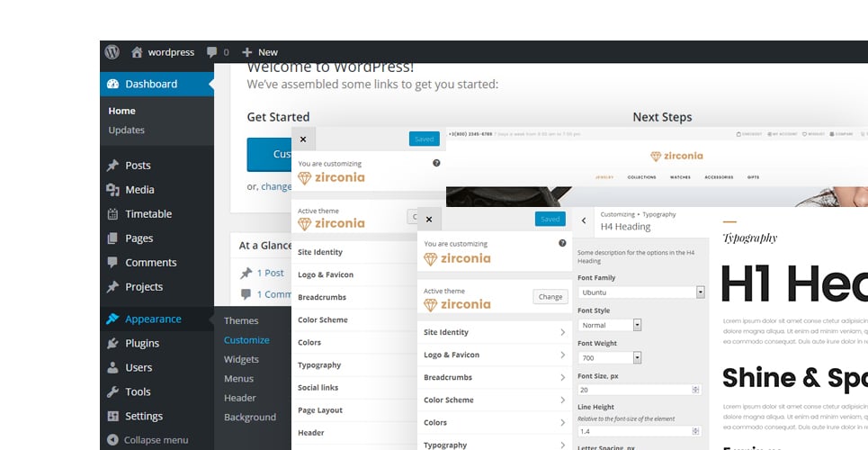
Task: Open Menus in Appearance submenu
Action: pos(238,379)
